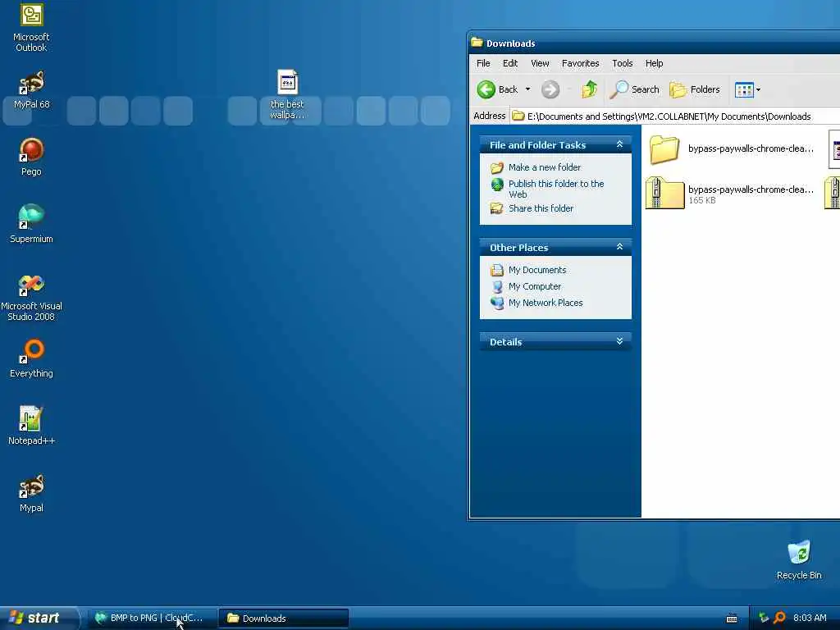840x630 pixels.
Task: Open the Microsoft Outlook desktop icon
Action: 31,28
